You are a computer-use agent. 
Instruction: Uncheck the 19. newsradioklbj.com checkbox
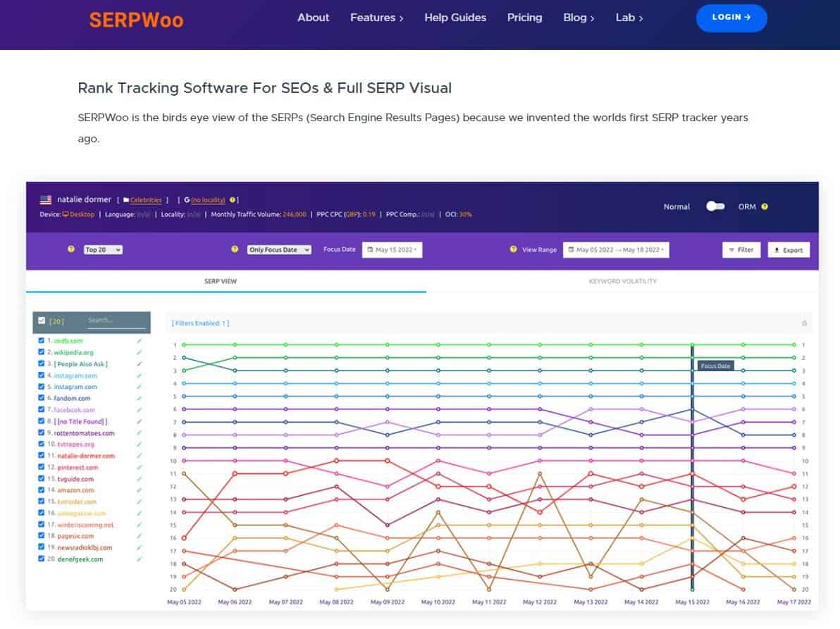(x=42, y=547)
